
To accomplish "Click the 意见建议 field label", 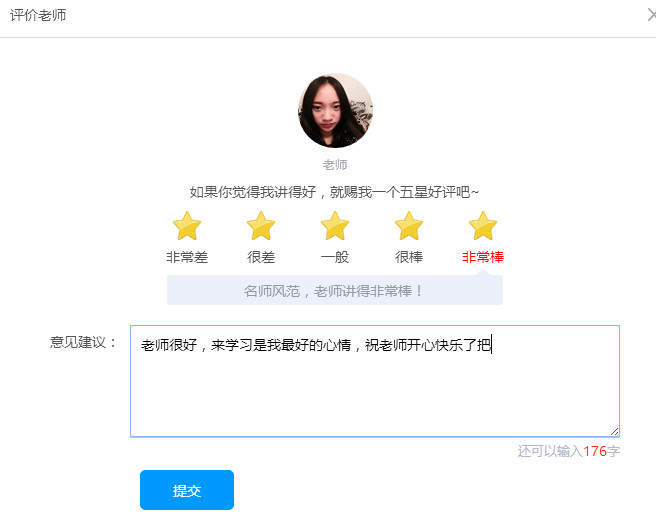I will 83,343.
